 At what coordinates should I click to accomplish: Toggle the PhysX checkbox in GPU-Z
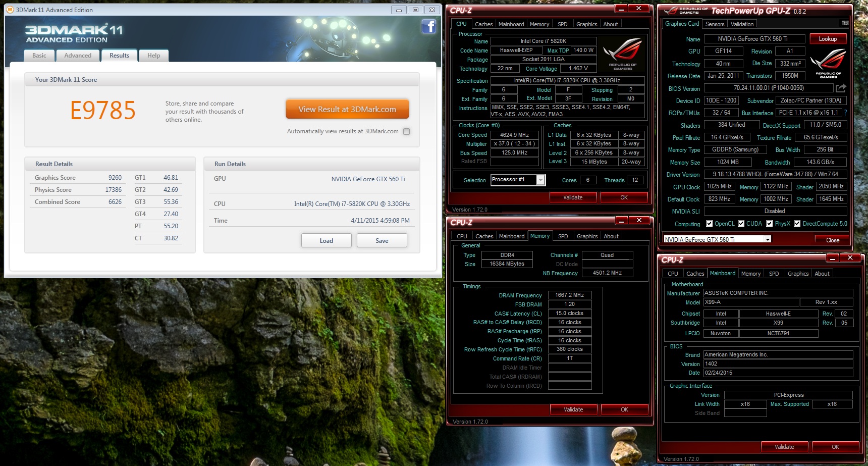click(x=770, y=224)
